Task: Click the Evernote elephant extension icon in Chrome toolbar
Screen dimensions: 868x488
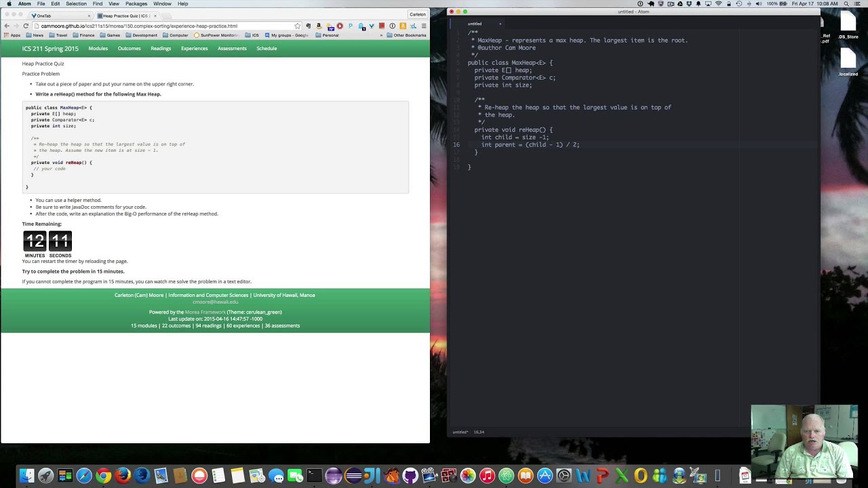Action: [x=309, y=26]
